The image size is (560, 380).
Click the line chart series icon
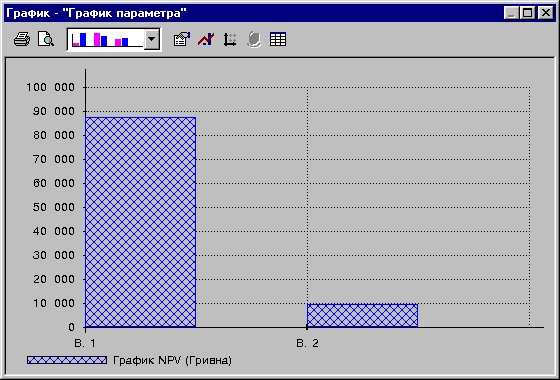click(x=206, y=39)
